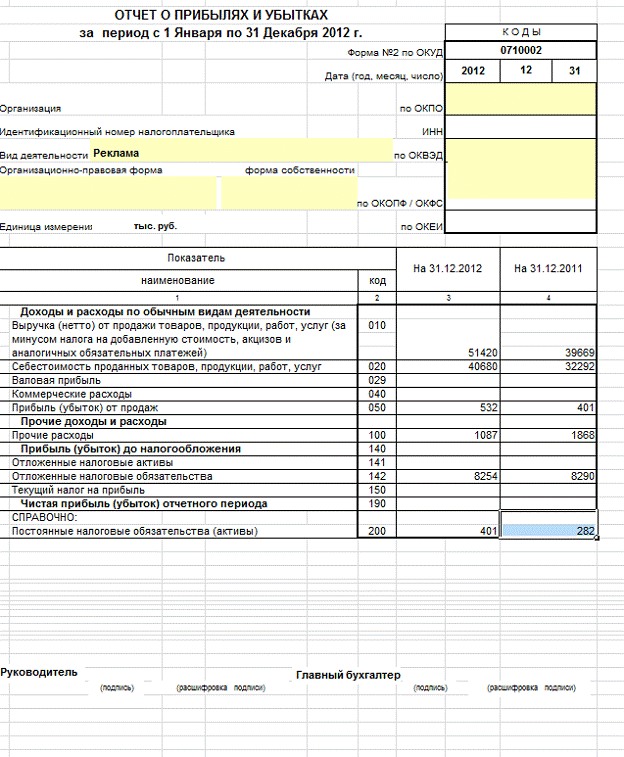Viewport: 624px width, 757px height.
Task: Click the тыс. руб. unit cell
Action: pyautogui.click(x=156, y=226)
